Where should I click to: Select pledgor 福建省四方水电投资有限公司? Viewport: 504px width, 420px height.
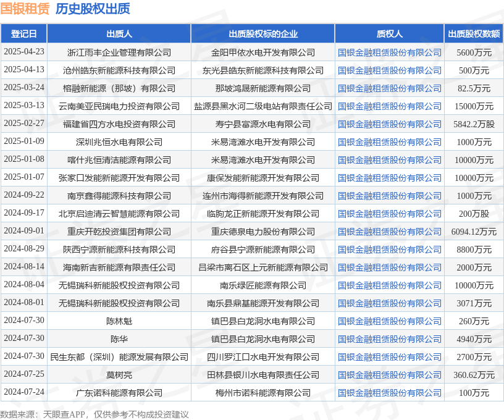pos(119,124)
